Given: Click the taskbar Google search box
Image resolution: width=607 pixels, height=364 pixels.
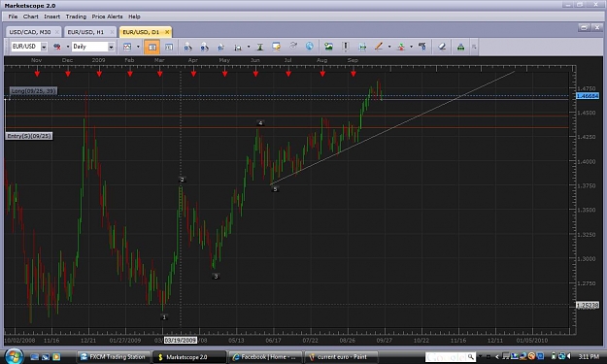Looking at the screenshot, I should [451, 357].
